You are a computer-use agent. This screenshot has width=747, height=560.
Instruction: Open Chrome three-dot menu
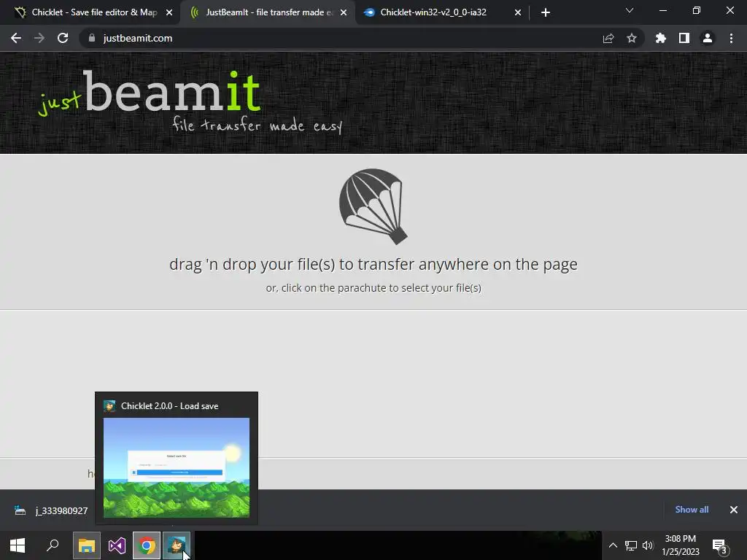point(731,38)
